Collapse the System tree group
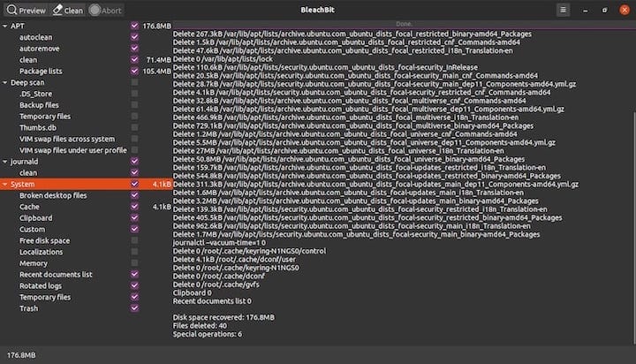Screen dimensions: 636x364 point(5,185)
